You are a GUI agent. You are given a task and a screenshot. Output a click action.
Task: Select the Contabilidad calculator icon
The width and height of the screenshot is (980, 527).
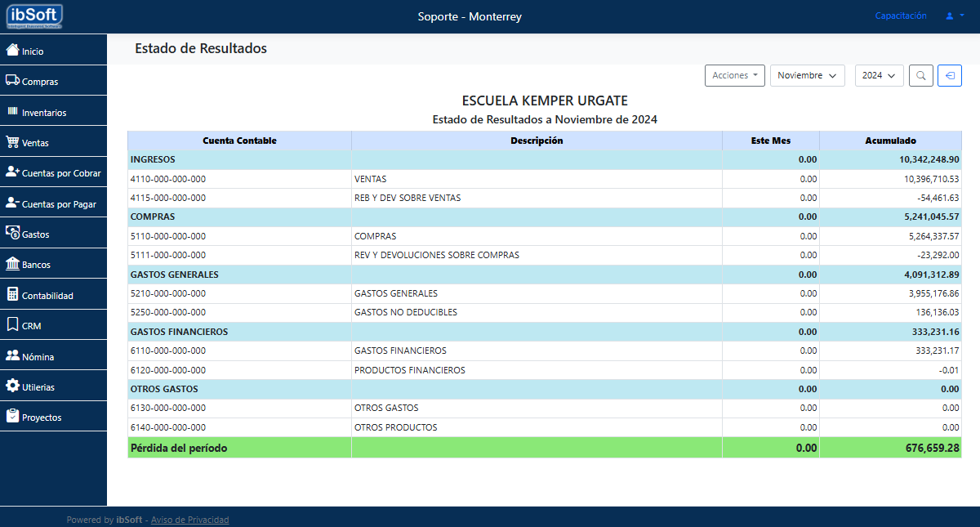[12, 295]
